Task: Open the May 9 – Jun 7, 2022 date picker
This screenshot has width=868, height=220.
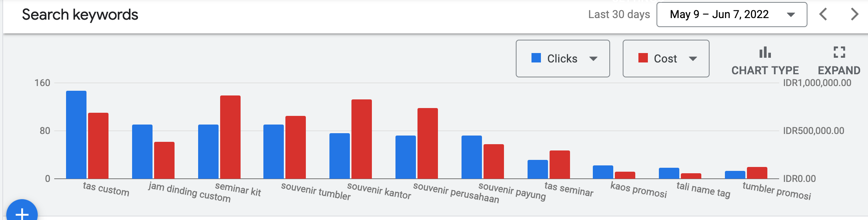Action: [732, 15]
